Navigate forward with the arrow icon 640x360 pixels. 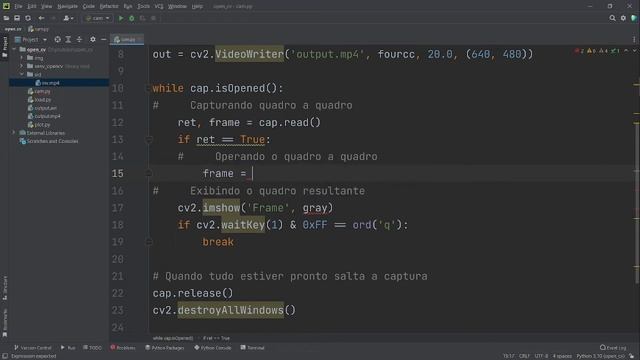(x=53, y=18)
